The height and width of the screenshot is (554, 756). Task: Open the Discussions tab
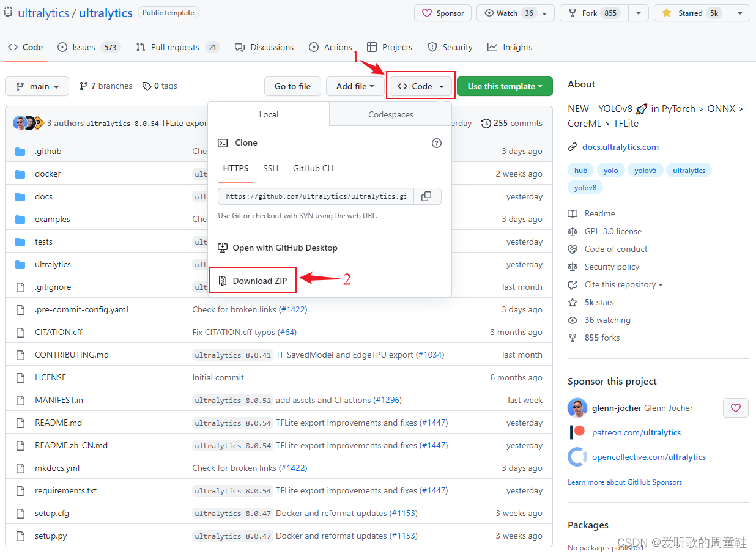click(264, 47)
